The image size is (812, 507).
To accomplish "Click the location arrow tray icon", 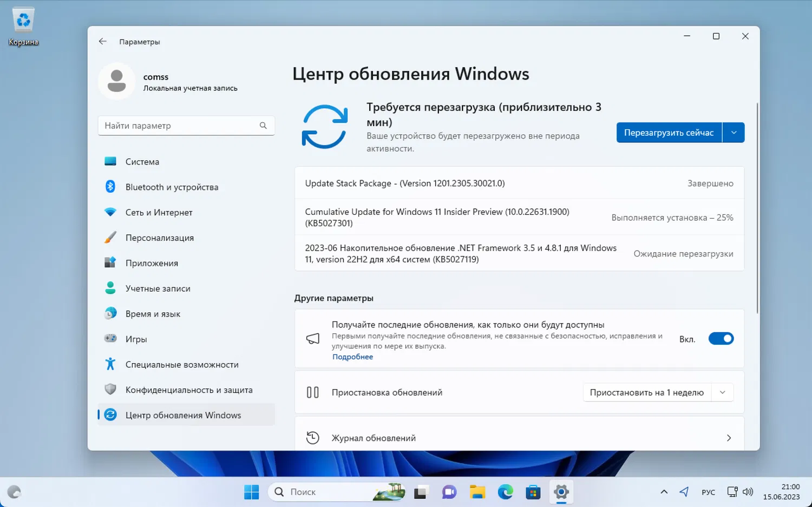I will click(x=684, y=492).
